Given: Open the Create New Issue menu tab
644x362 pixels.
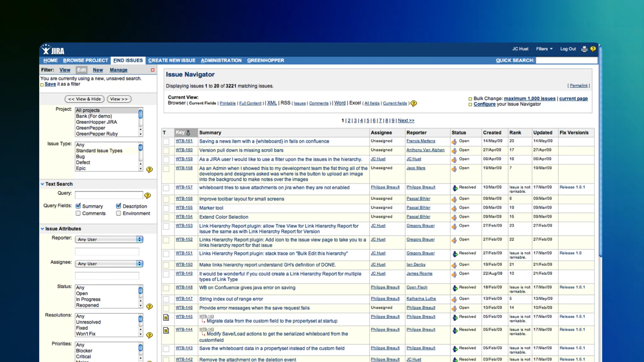Looking at the screenshot, I should click(x=172, y=60).
